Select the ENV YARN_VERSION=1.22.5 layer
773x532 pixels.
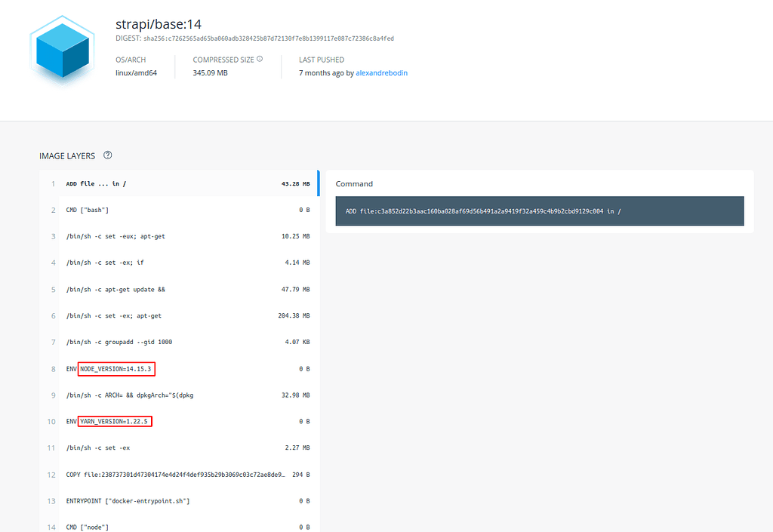181,421
